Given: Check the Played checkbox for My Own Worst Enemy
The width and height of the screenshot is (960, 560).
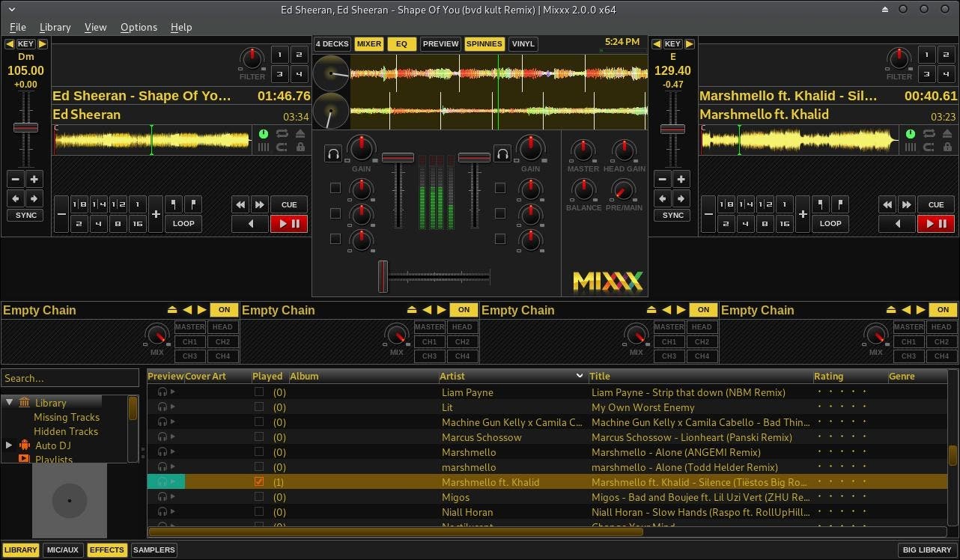Looking at the screenshot, I should [258, 407].
